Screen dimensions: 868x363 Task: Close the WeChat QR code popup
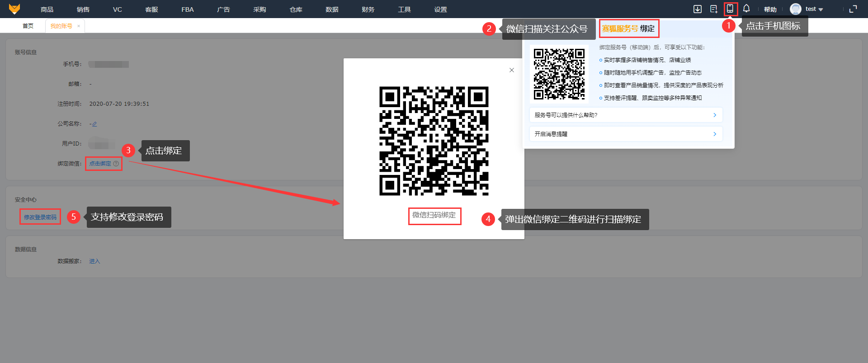click(512, 70)
